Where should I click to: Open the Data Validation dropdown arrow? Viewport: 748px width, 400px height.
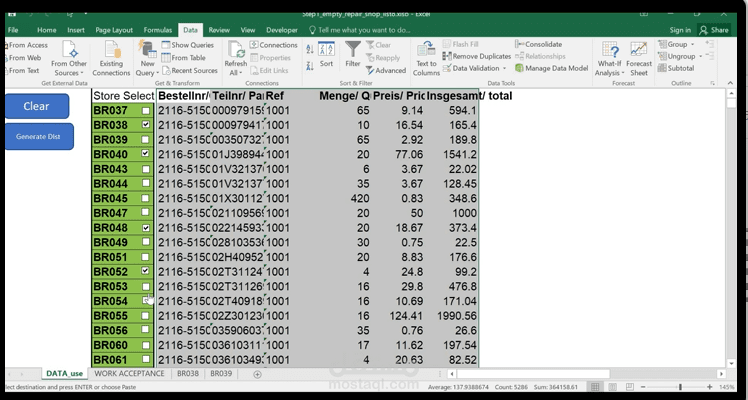504,68
